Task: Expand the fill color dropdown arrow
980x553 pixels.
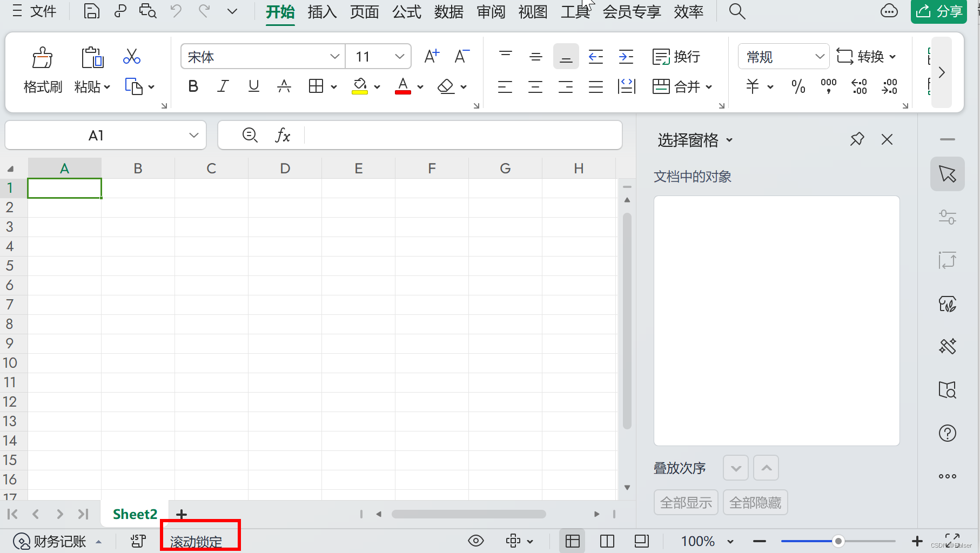Action: [377, 86]
